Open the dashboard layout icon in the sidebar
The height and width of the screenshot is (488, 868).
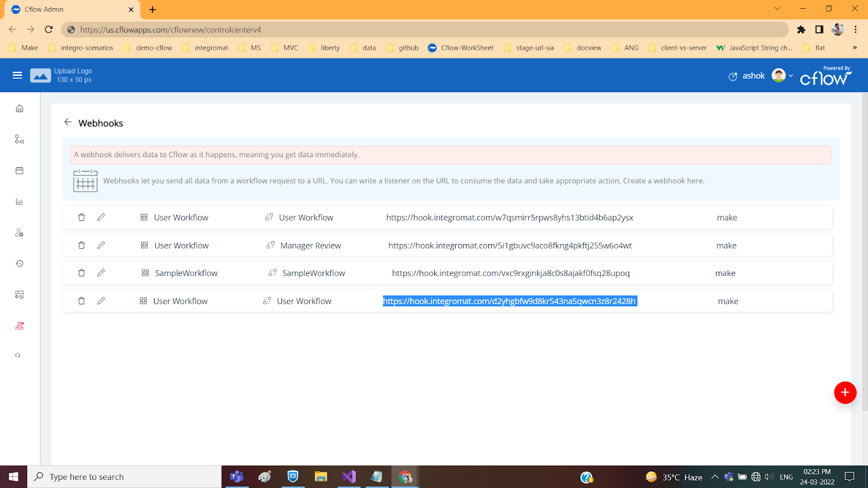20,294
